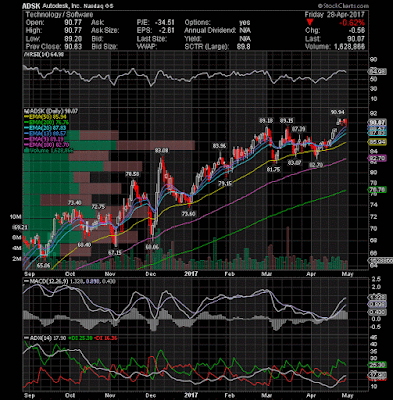Click the EMA(100) legend entry
393x400 pixels.
click(x=46, y=145)
